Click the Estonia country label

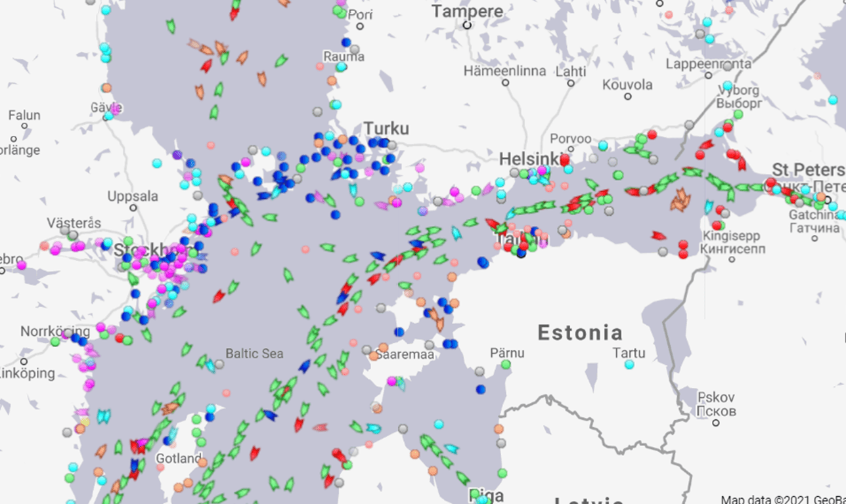(580, 332)
